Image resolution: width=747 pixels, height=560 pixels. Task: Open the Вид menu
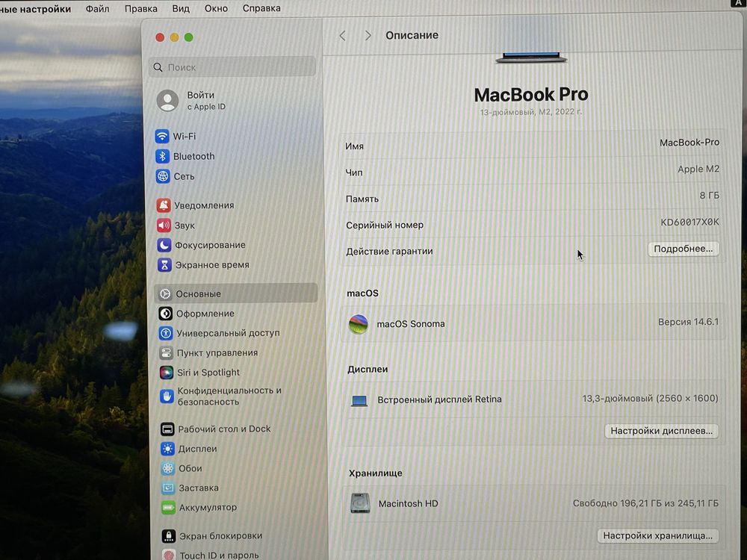(181, 8)
